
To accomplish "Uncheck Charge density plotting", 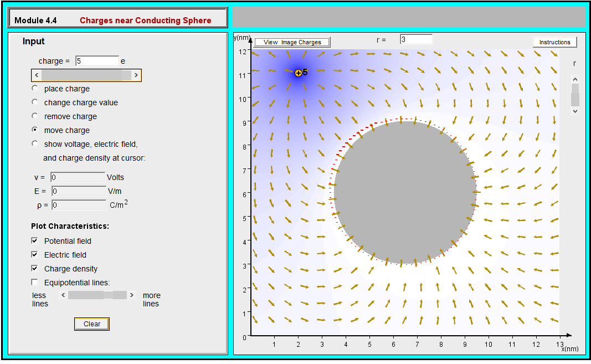I will [34, 268].
